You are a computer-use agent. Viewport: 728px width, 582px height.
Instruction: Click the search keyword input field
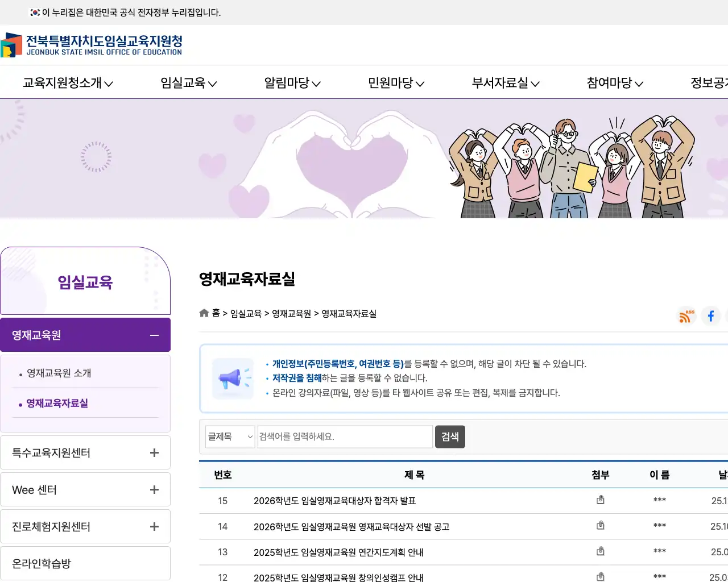click(344, 436)
